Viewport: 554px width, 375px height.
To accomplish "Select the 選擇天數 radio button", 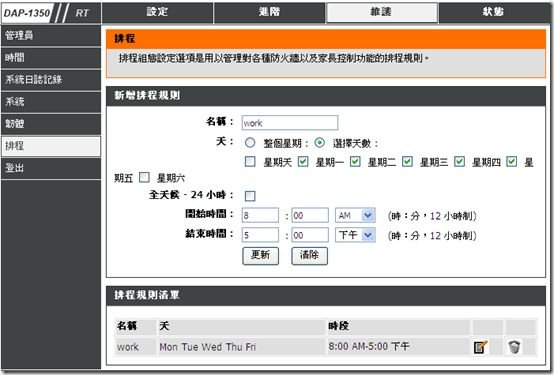I will [319, 143].
